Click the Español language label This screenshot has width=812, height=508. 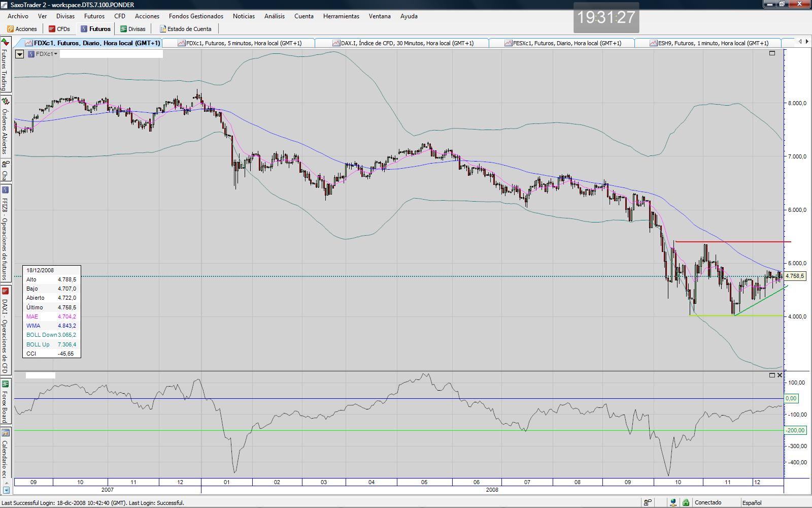[752, 503]
